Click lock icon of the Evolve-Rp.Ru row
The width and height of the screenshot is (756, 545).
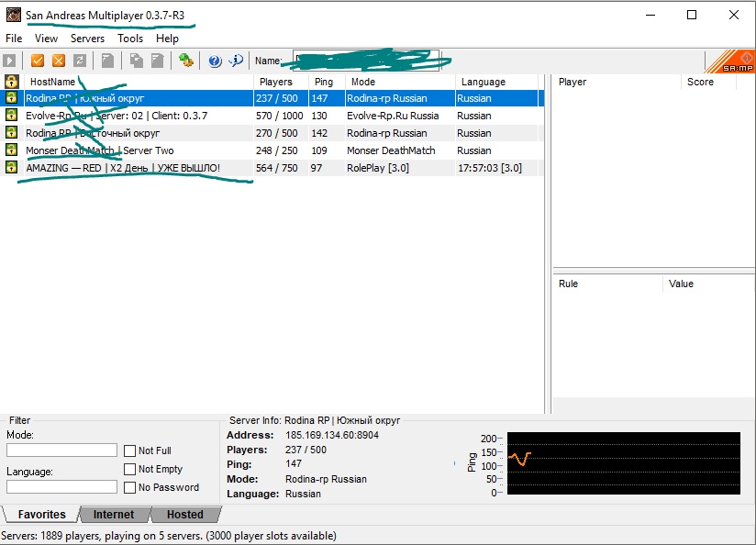[12, 116]
